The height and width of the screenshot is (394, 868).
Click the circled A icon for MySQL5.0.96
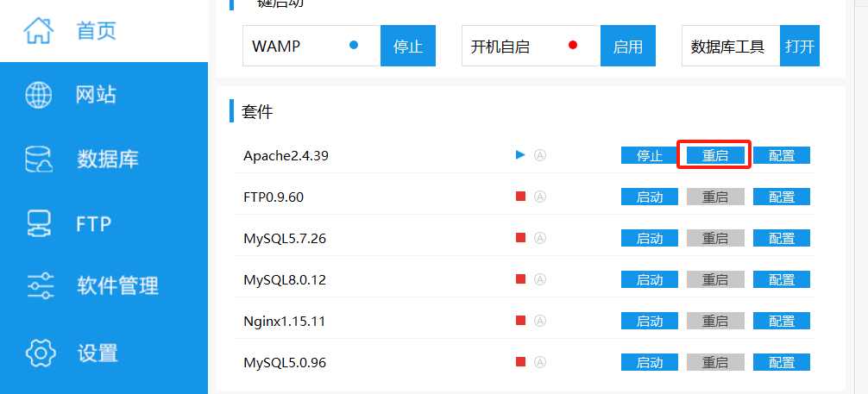[540, 362]
